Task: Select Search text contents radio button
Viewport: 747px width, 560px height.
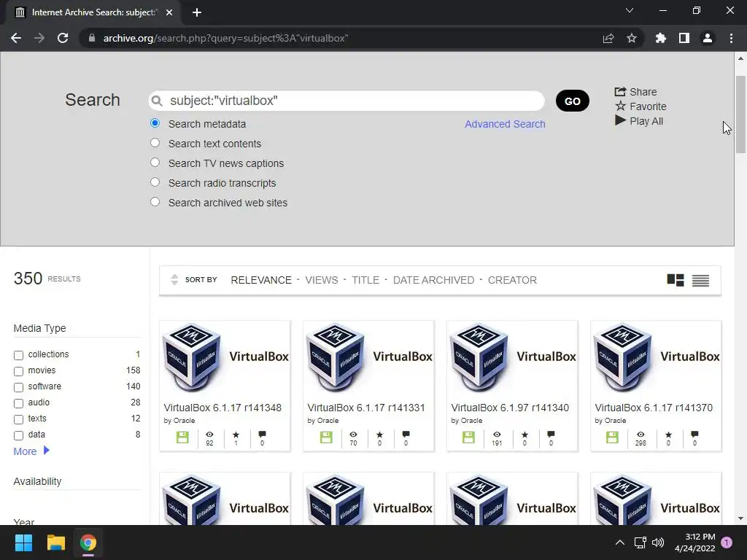Action: pyautogui.click(x=155, y=143)
